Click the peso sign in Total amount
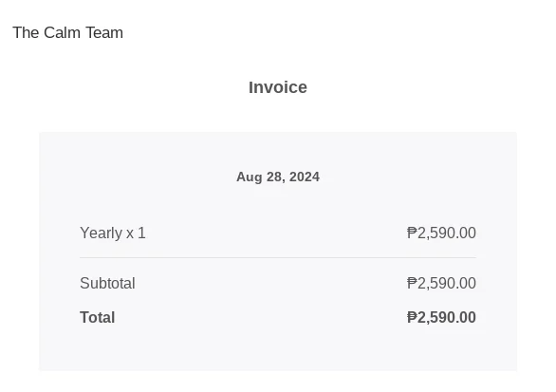The height and width of the screenshot is (392, 556). tap(412, 317)
